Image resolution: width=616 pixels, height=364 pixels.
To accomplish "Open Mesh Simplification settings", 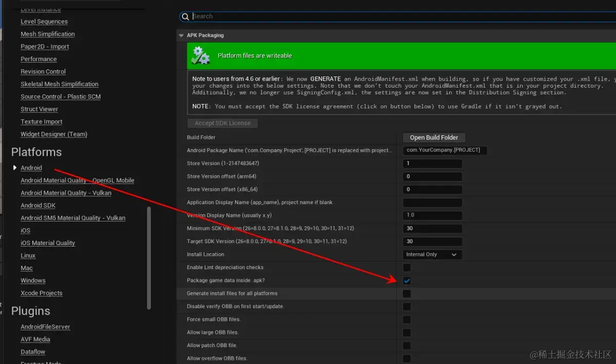I will tap(48, 34).
